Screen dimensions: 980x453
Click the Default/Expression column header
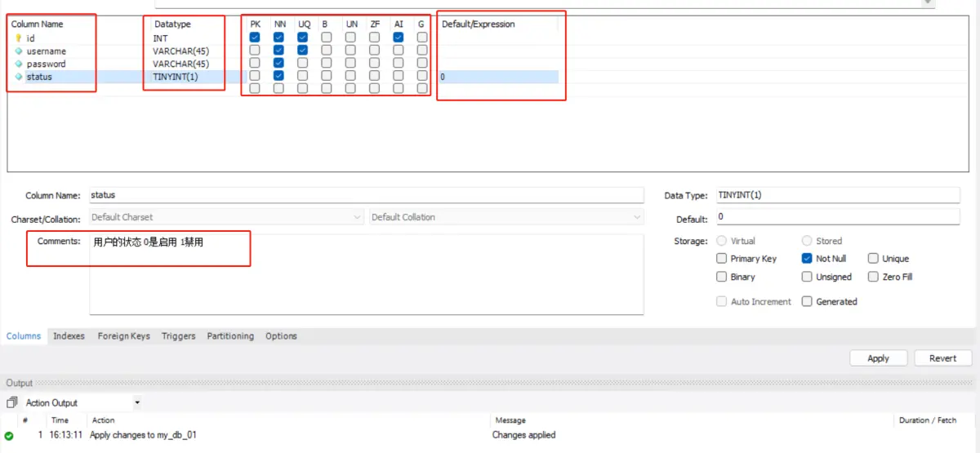click(479, 24)
